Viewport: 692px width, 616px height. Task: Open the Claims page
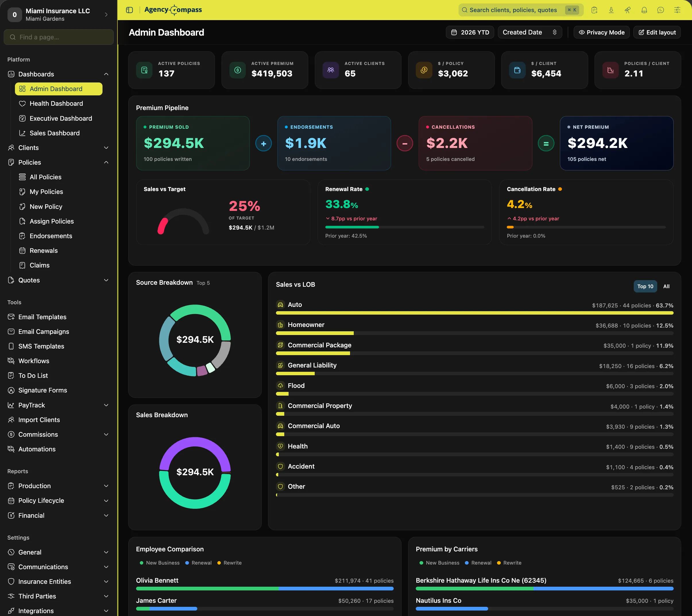(x=59, y=265)
